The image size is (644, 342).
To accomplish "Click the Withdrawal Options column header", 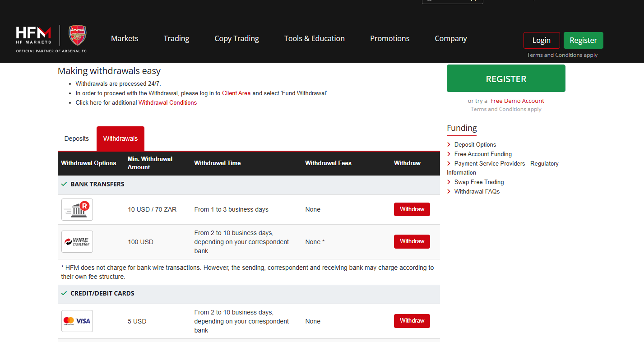I will tap(88, 163).
